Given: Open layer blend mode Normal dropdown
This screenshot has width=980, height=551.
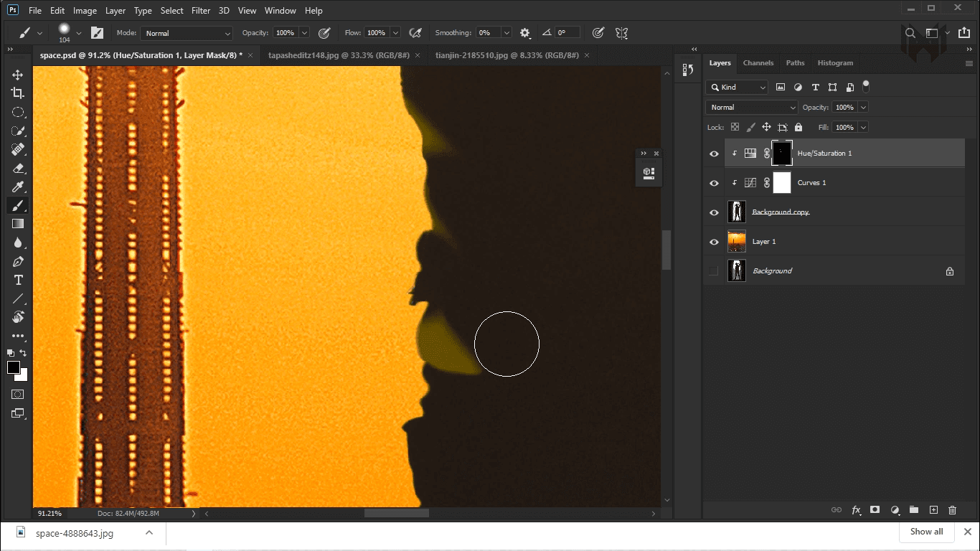Looking at the screenshot, I should [x=752, y=107].
